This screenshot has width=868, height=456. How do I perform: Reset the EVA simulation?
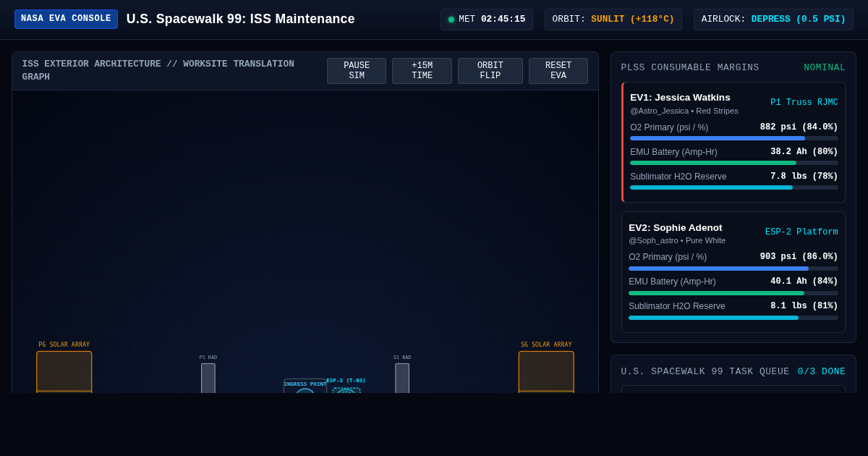coord(558,71)
